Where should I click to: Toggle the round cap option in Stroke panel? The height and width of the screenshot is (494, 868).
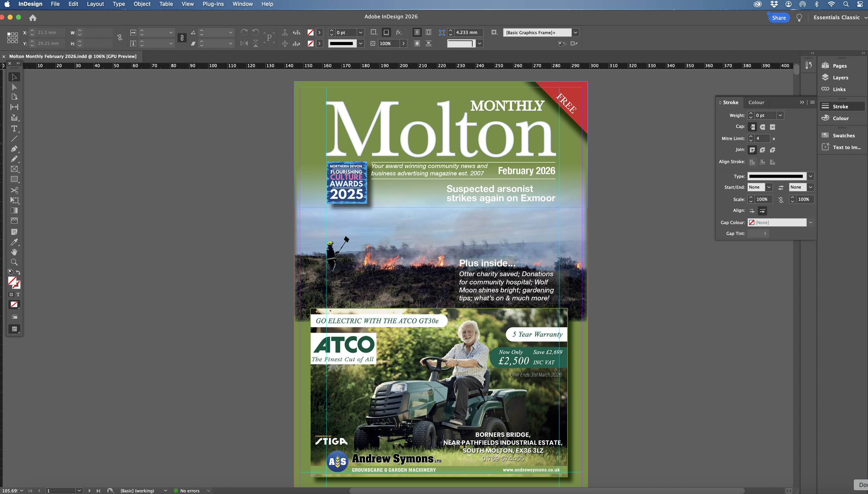(x=762, y=127)
